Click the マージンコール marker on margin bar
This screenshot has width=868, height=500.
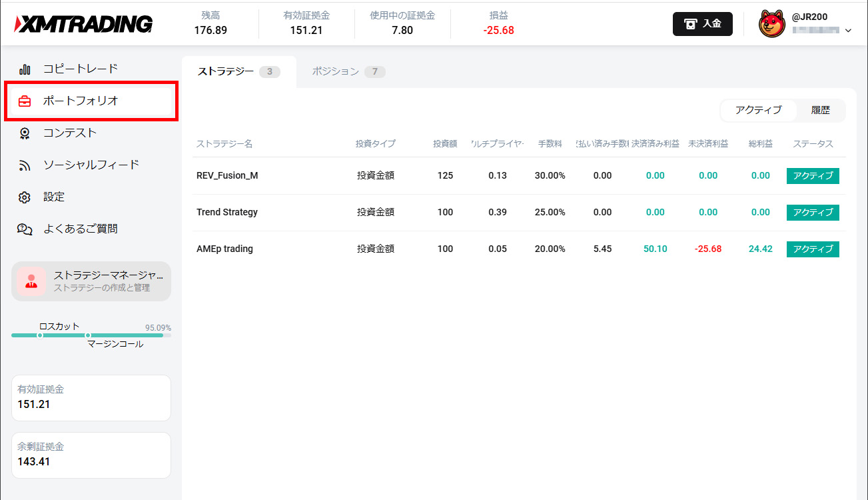click(x=88, y=335)
